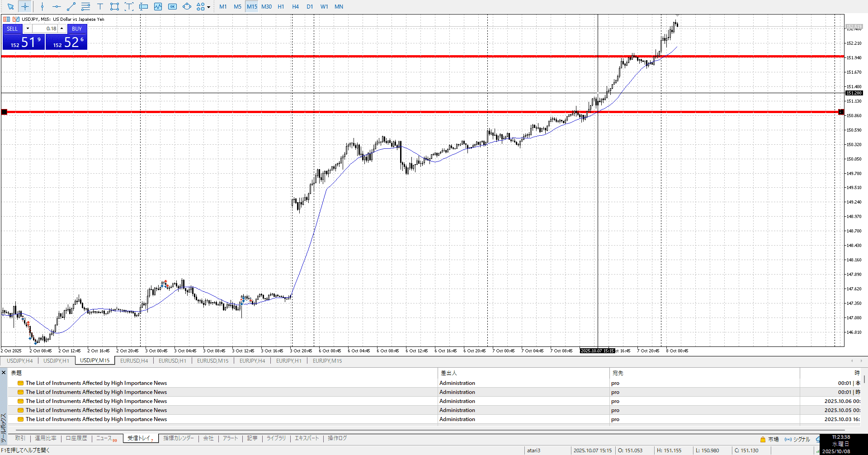Screen dimensions: 868x455
Task: Choose the trendline drawing tool
Action: 71,7
